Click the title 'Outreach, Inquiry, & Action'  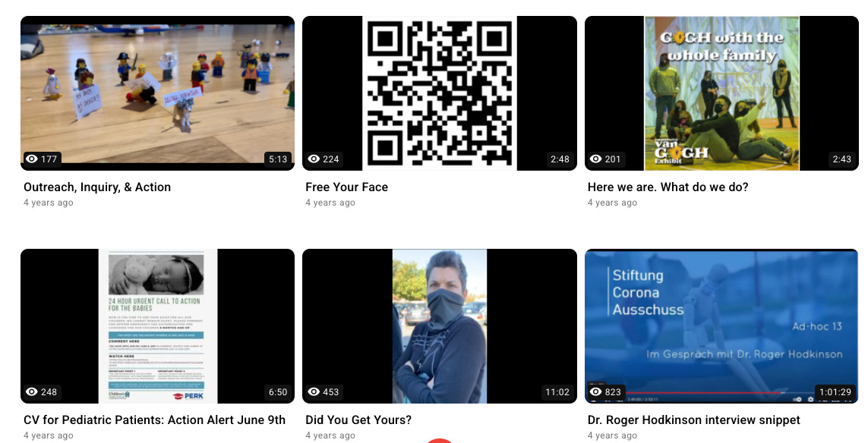(x=97, y=187)
